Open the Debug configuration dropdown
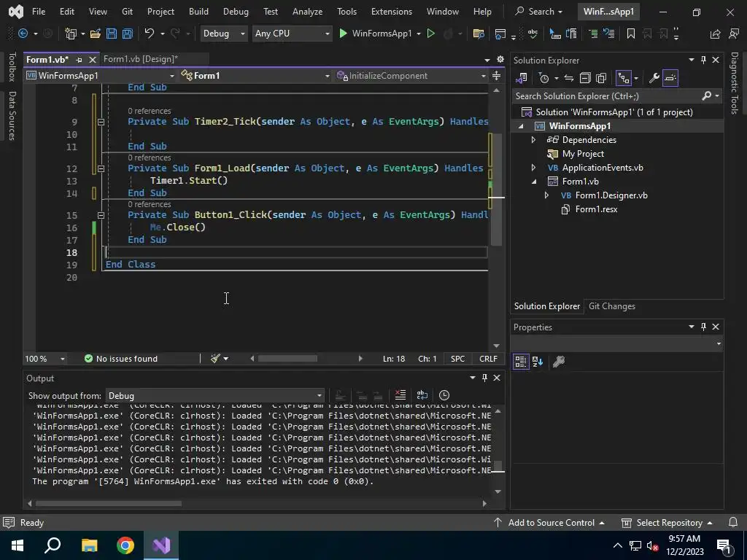747x560 pixels. point(223,34)
